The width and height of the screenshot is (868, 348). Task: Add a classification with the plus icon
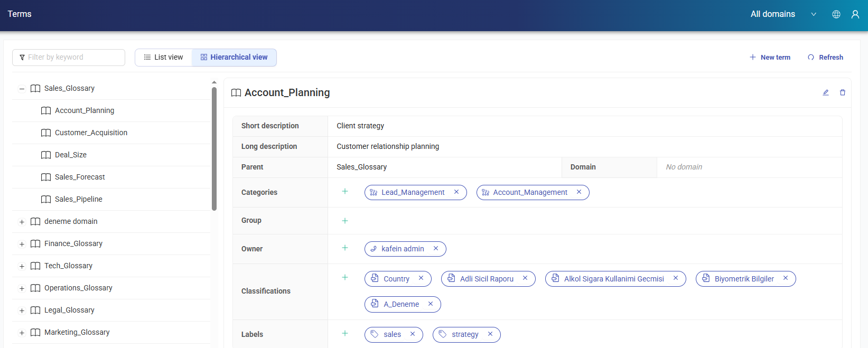[345, 278]
